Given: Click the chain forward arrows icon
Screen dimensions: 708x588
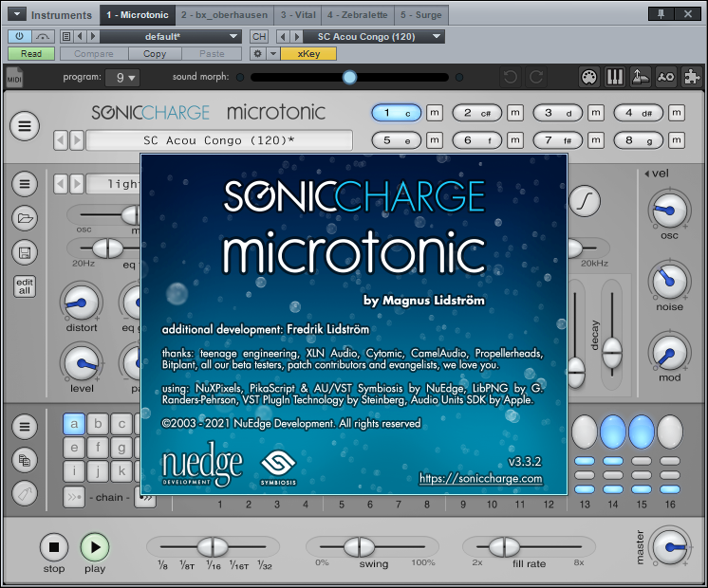Looking at the screenshot, I should 74,497.
